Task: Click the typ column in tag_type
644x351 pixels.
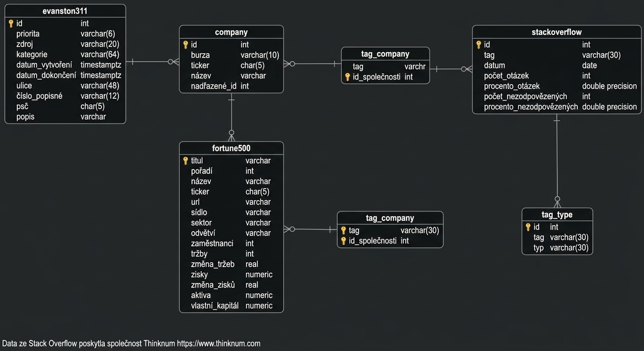Action: click(538, 248)
